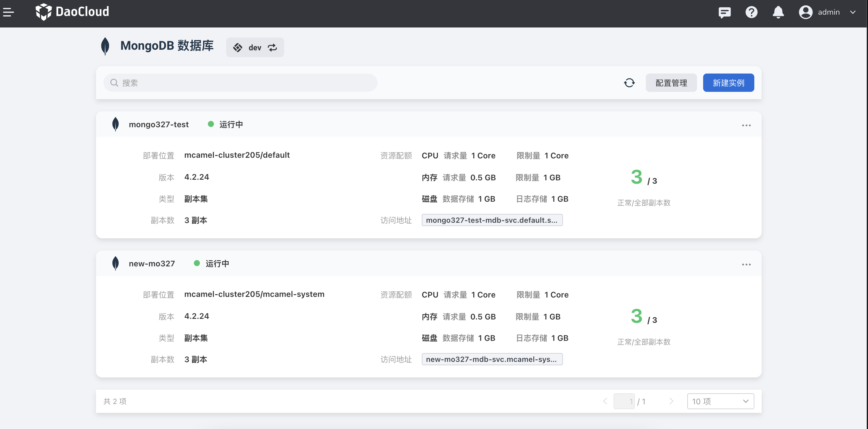Open the new-mo327 instance

tap(152, 264)
